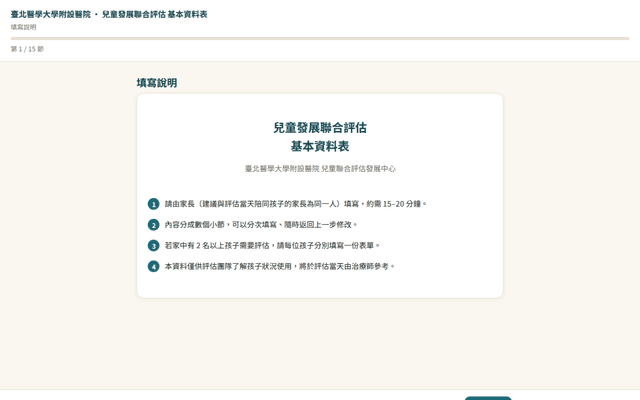Click the card title line 基本資料表

point(320,146)
